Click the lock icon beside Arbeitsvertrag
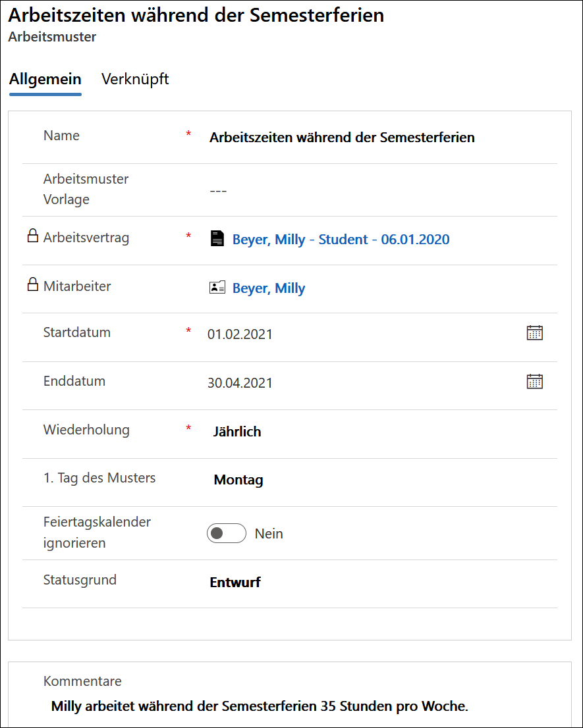 pos(32,236)
